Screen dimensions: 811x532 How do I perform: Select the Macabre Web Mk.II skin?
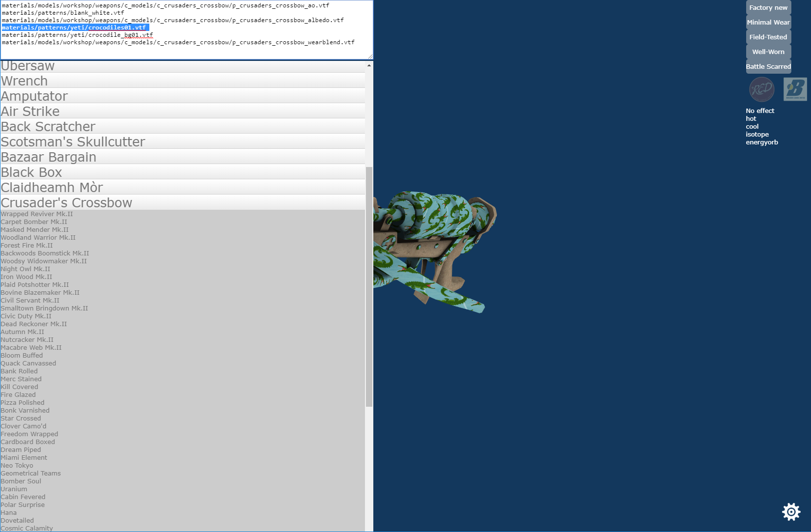[x=31, y=348]
